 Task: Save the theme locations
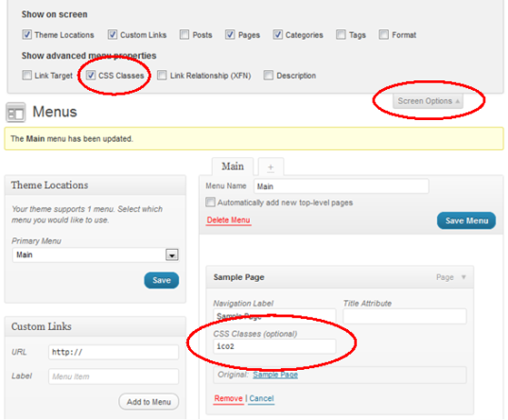click(162, 280)
